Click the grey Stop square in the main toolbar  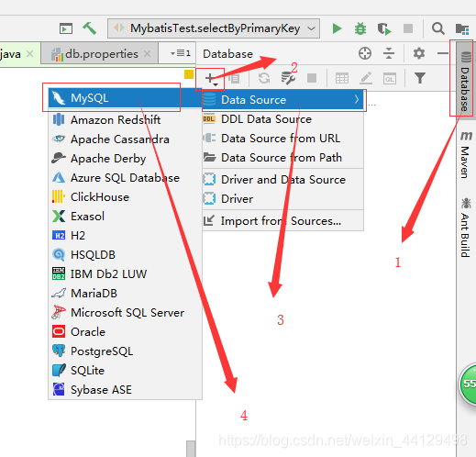[x=408, y=28]
